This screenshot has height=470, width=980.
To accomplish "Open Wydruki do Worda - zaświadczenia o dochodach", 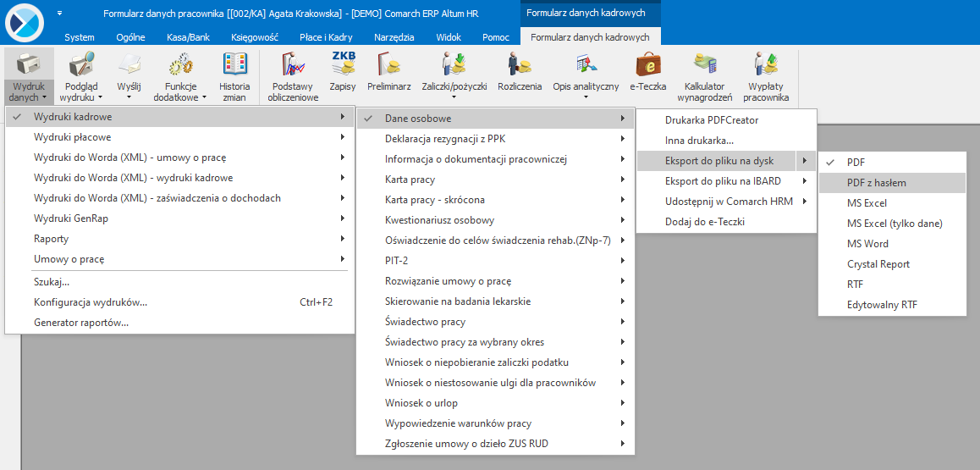I will (179, 198).
